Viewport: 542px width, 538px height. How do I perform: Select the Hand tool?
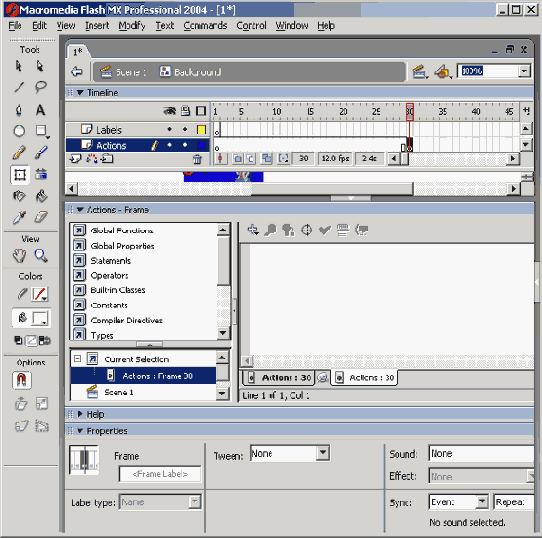tap(19, 256)
